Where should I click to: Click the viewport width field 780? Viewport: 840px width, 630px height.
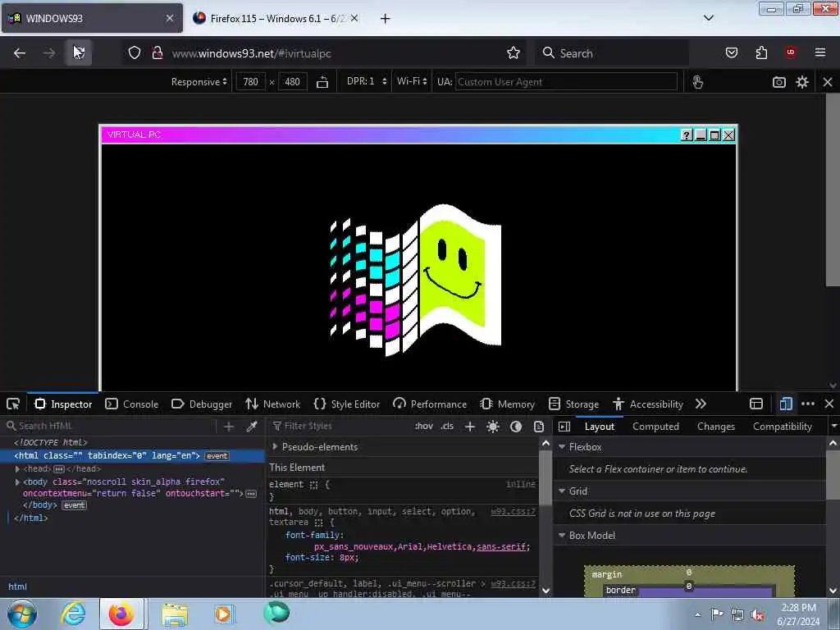click(x=251, y=82)
